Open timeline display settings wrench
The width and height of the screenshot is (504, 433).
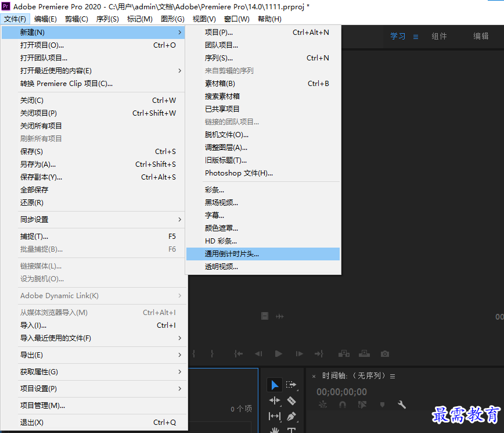[x=402, y=405]
